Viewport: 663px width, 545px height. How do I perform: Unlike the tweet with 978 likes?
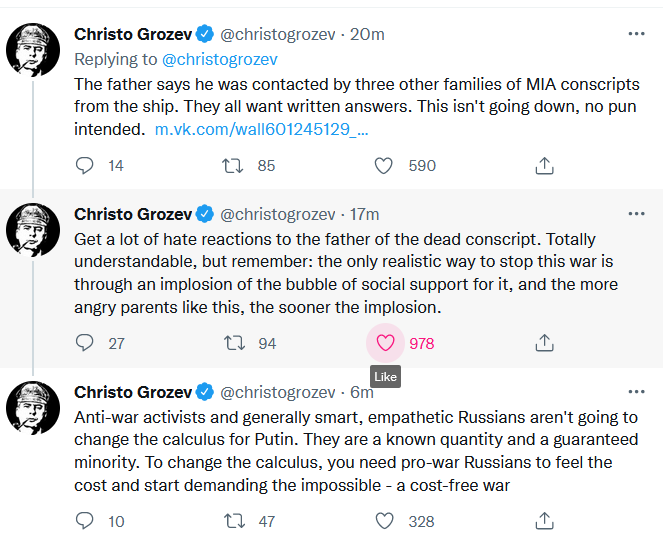pos(386,343)
